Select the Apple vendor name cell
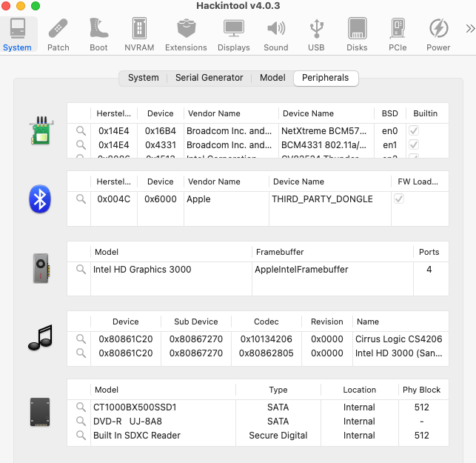 click(227, 199)
